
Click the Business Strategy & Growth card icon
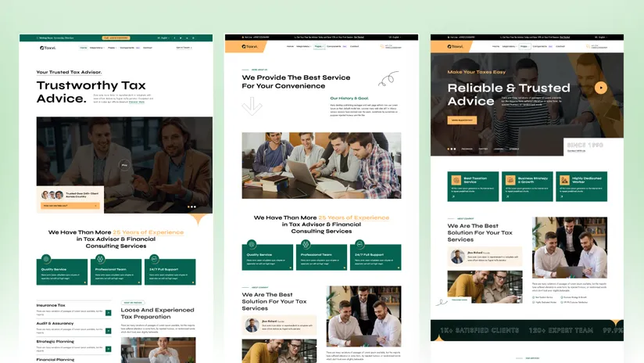[x=510, y=180]
